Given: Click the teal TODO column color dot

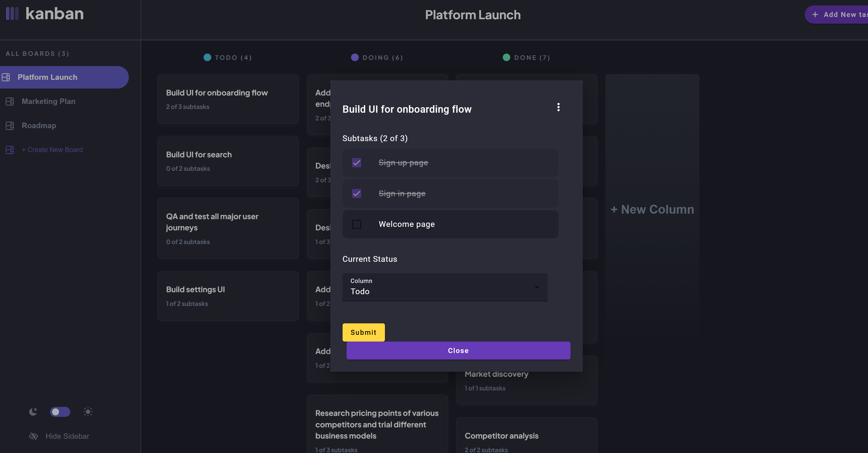Looking at the screenshot, I should pos(207,57).
